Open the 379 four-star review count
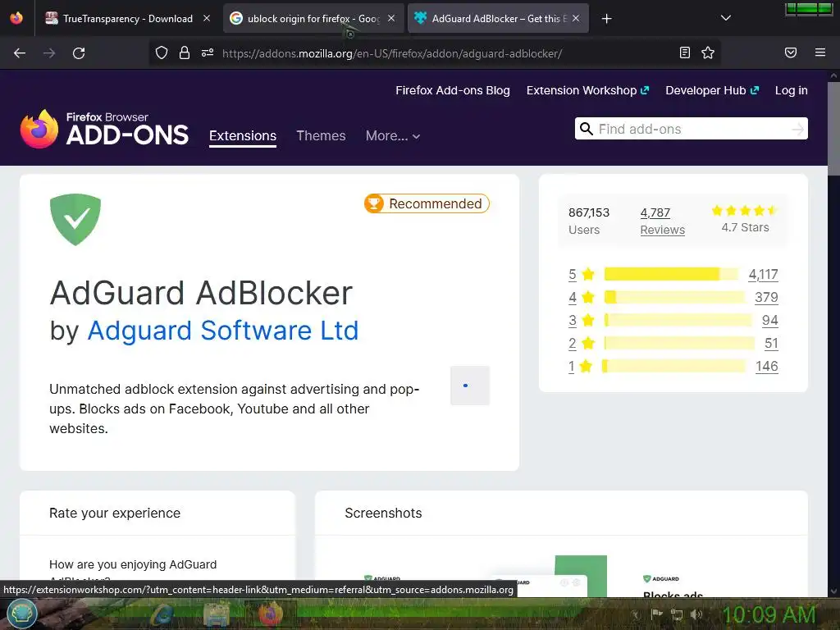Image resolution: width=840 pixels, height=630 pixels. tap(766, 297)
